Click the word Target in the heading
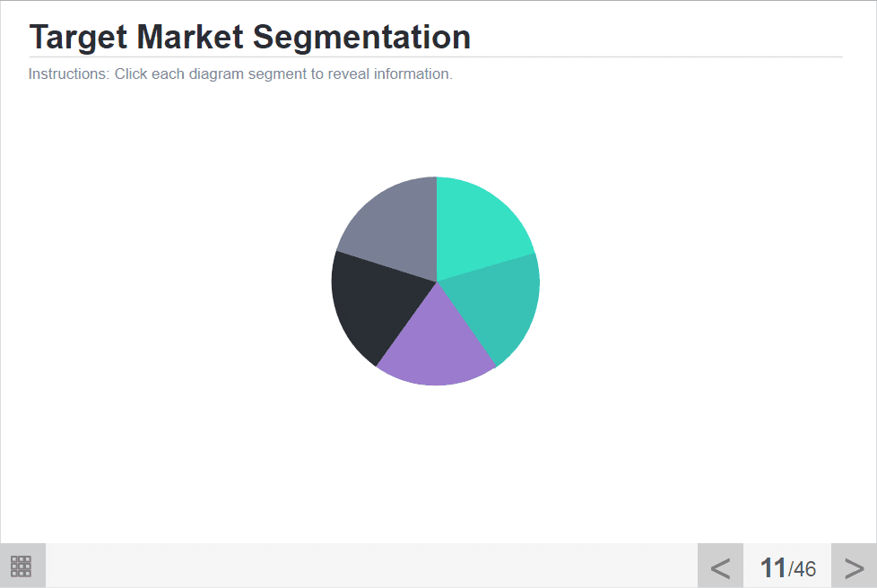 pos(78,37)
